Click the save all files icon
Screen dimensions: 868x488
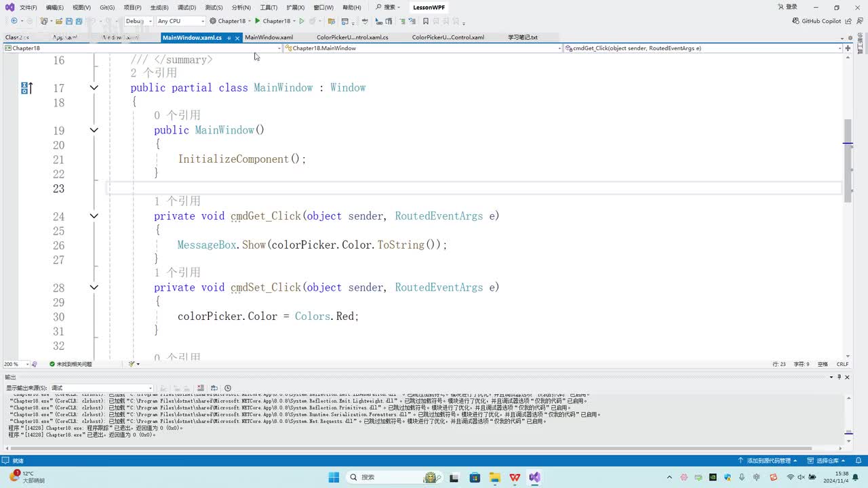(x=79, y=21)
